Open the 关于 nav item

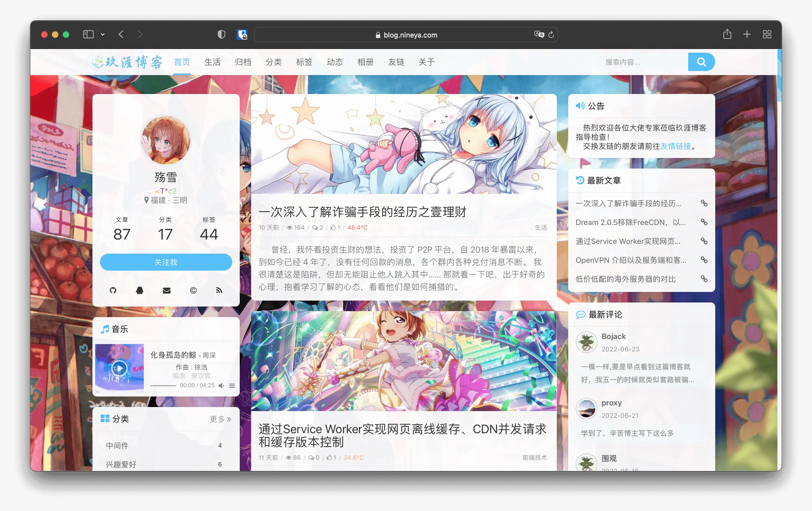click(x=427, y=62)
